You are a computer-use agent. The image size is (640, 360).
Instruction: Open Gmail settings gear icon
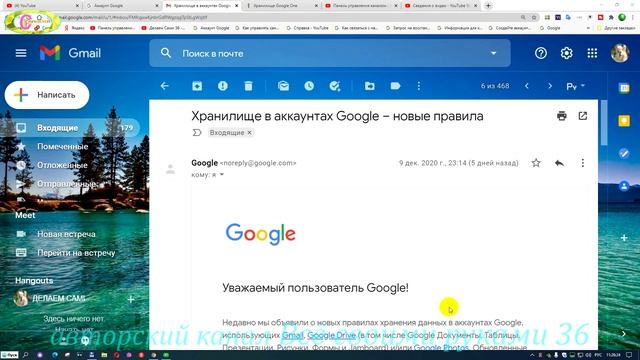[567, 53]
